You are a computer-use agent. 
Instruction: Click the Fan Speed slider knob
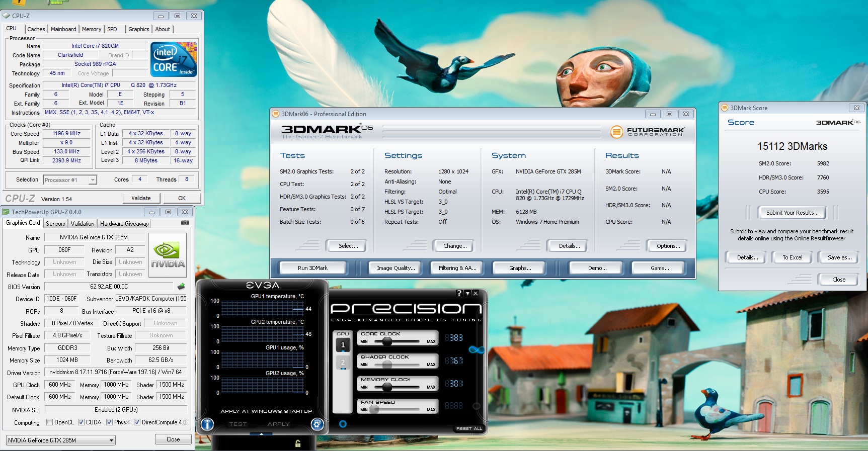[374, 410]
